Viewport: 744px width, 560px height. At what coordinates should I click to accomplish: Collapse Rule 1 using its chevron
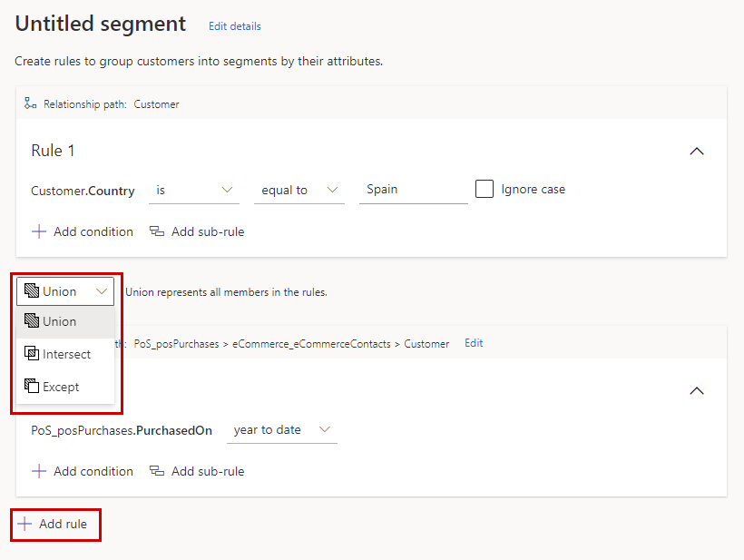pyautogui.click(x=697, y=152)
